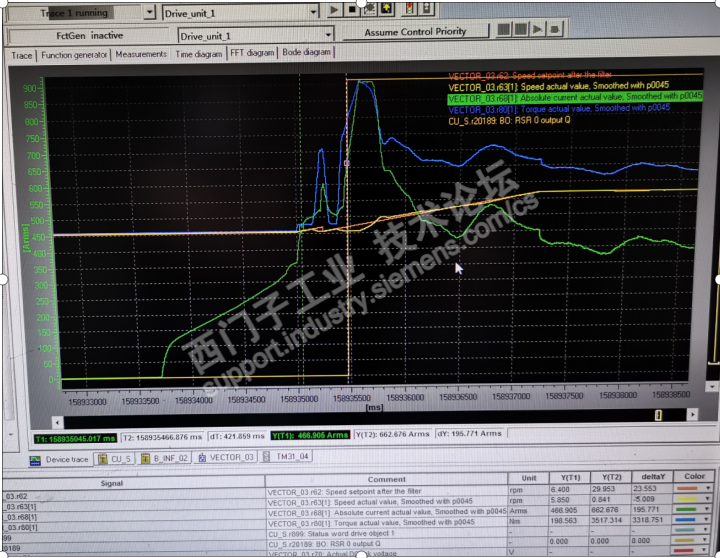Click the dY: 195.771 Arms field
720x558 pixels.
click(x=469, y=433)
